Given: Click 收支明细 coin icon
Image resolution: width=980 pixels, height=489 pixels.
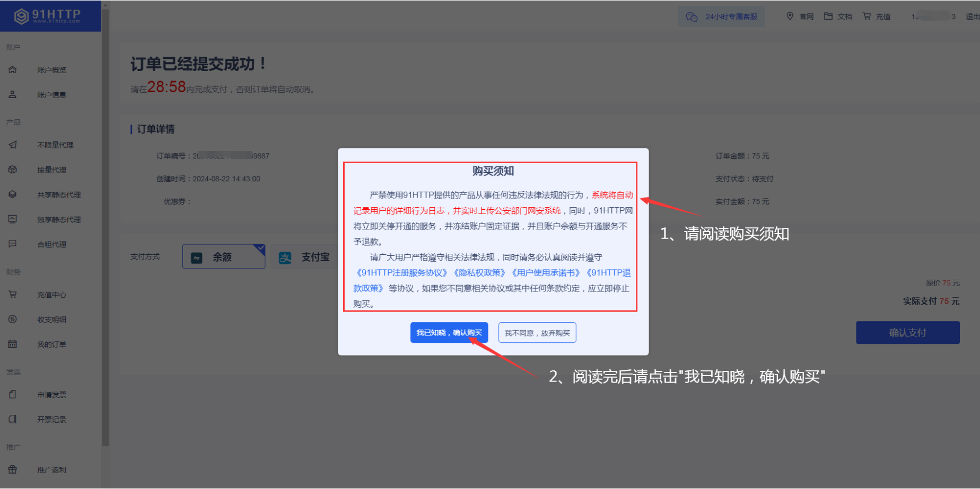Looking at the screenshot, I should [13, 319].
